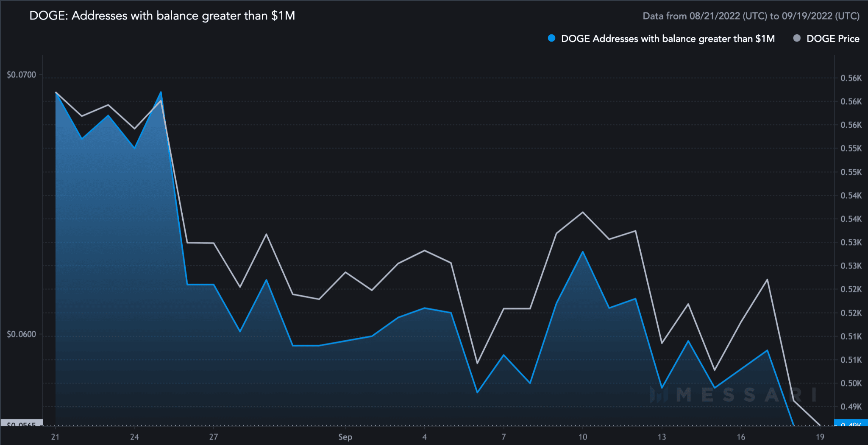Click the date range text 'Data from 08/21/2022 (UTC) to 09/19/2022 (UTC)'
868x445 pixels.
[751, 16]
